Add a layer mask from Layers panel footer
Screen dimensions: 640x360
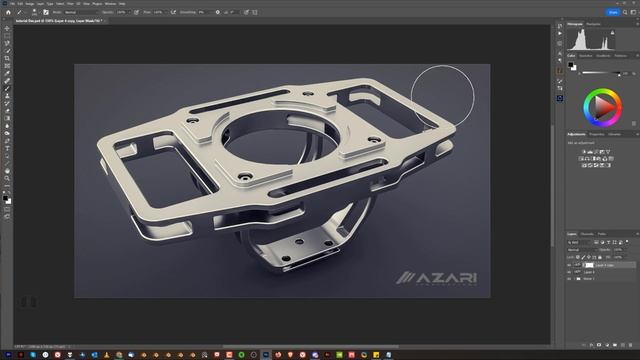[x=599, y=345]
